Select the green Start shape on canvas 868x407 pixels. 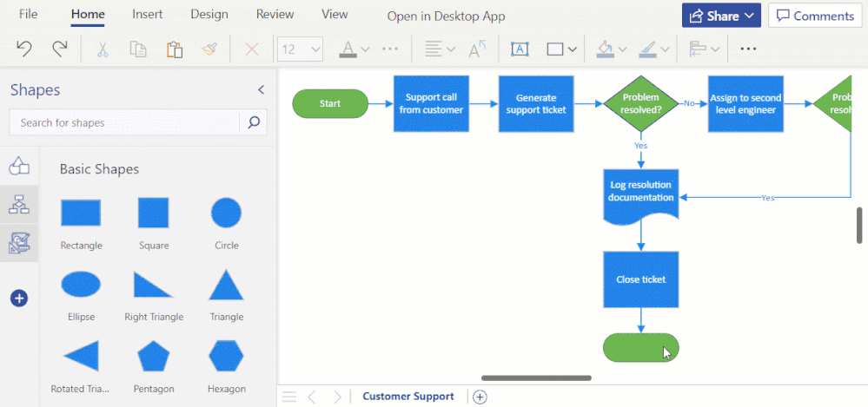330,103
